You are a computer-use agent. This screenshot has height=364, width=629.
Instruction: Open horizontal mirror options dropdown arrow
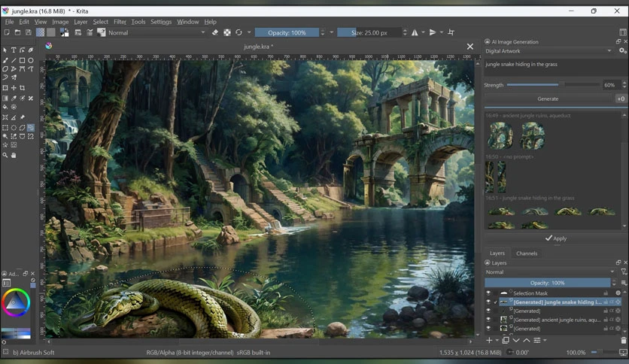[x=423, y=32]
